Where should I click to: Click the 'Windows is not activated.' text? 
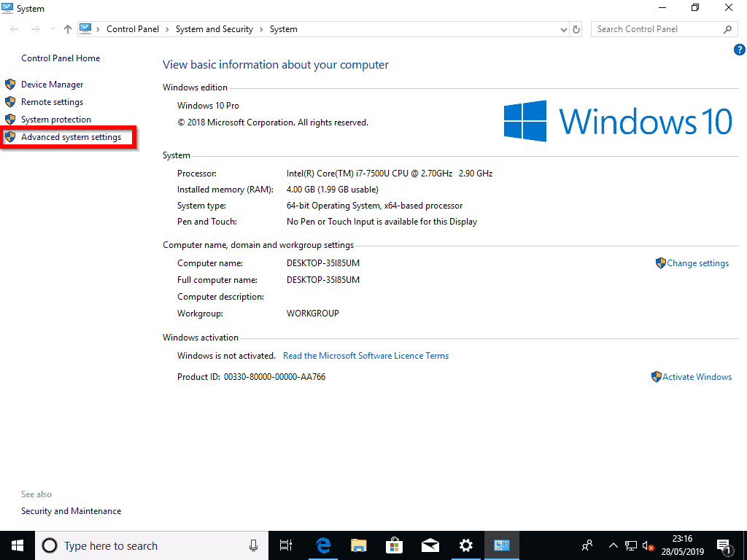[226, 356]
